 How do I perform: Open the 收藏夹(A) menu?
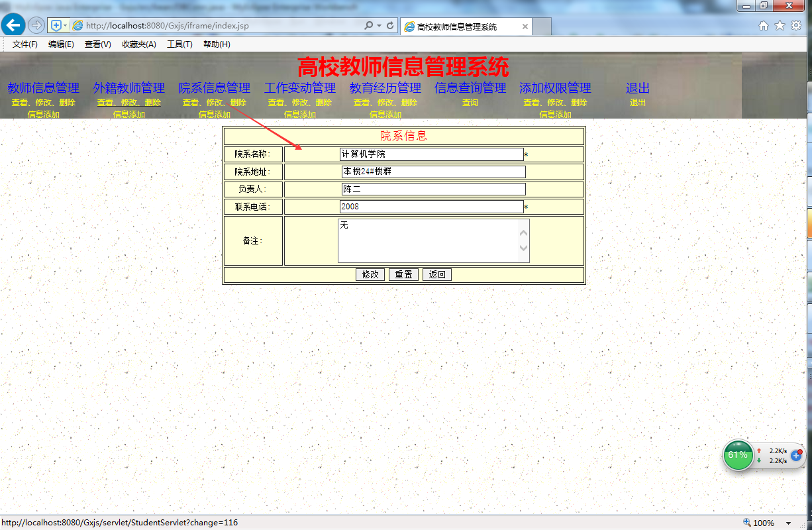click(x=139, y=44)
